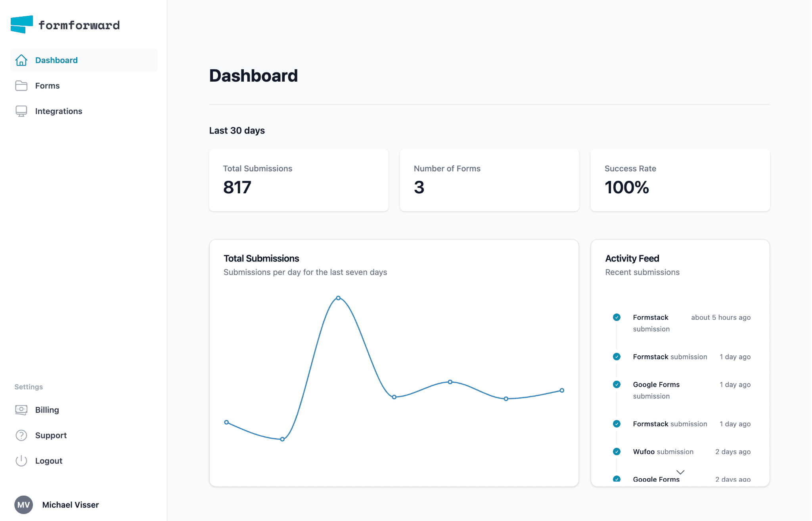
Task: Open Billing settings
Action: coord(84,410)
